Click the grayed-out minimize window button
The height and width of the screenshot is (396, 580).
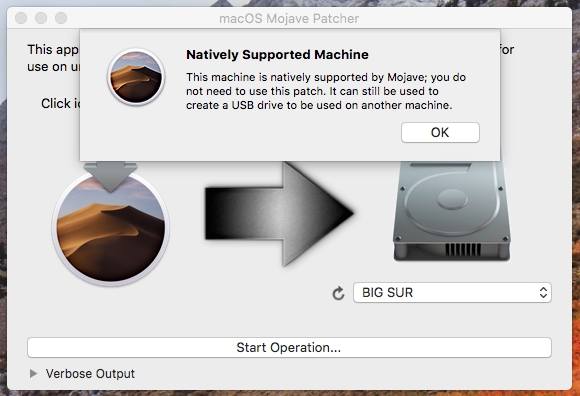click(41, 18)
